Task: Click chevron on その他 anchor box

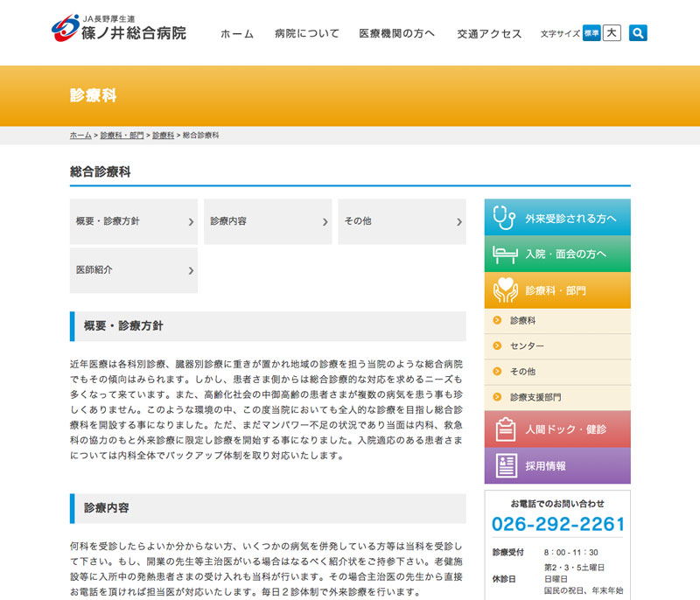Action: pyautogui.click(x=458, y=221)
